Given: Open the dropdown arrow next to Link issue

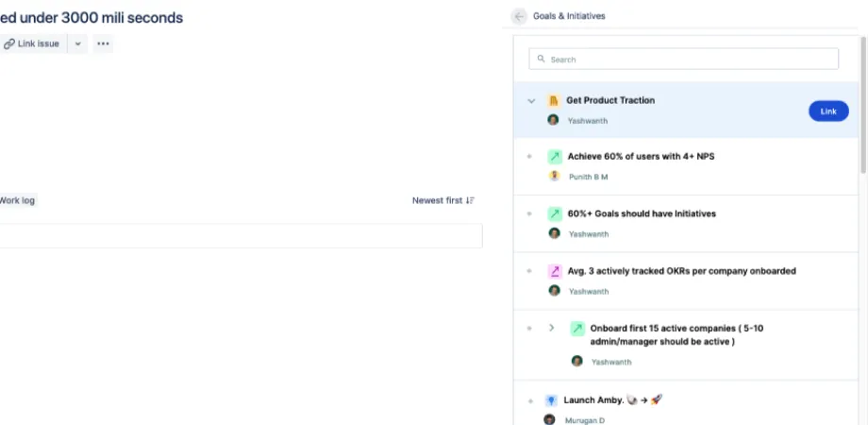Looking at the screenshot, I should 78,43.
